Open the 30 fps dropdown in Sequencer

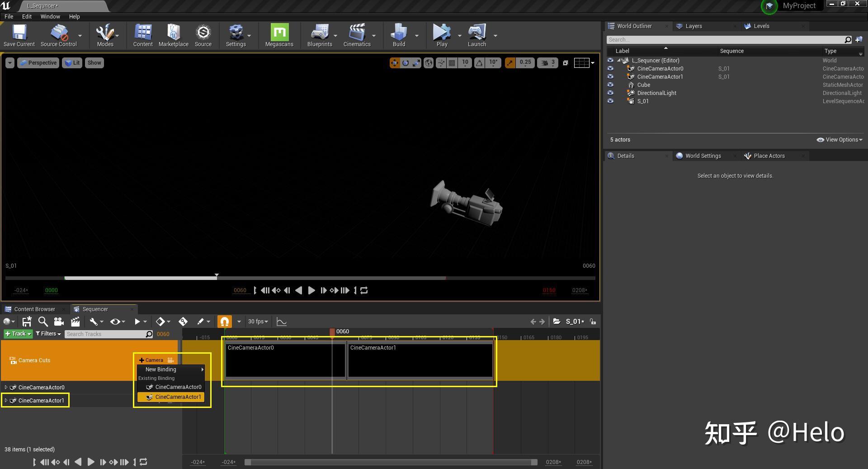point(258,322)
